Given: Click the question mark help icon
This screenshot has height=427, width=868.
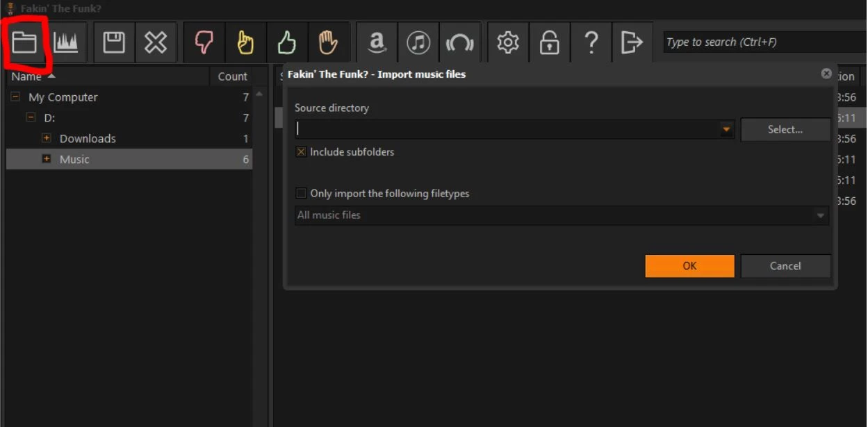Looking at the screenshot, I should pyautogui.click(x=591, y=43).
